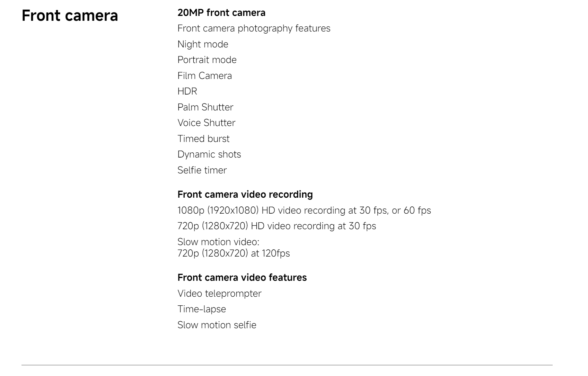Click Front camera video recording heading
Image resolution: width=588 pixels, height=376 pixels.
(x=245, y=195)
